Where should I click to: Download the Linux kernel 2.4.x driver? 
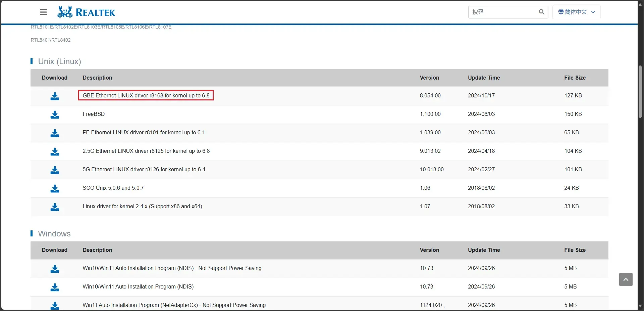pyautogui.click(x=55, y=207)
